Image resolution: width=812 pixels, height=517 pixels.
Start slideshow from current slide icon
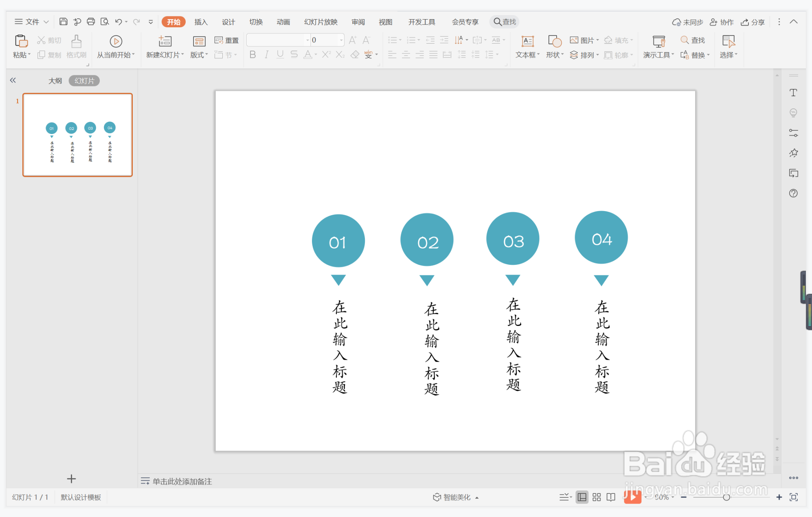point(116,41)
